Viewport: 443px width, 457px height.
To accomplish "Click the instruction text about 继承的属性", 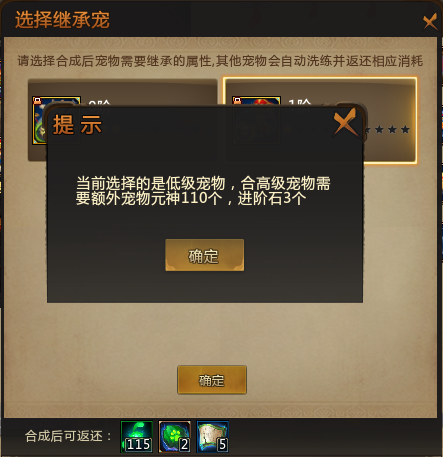I will pyautogui.click(x=220, y=61).
